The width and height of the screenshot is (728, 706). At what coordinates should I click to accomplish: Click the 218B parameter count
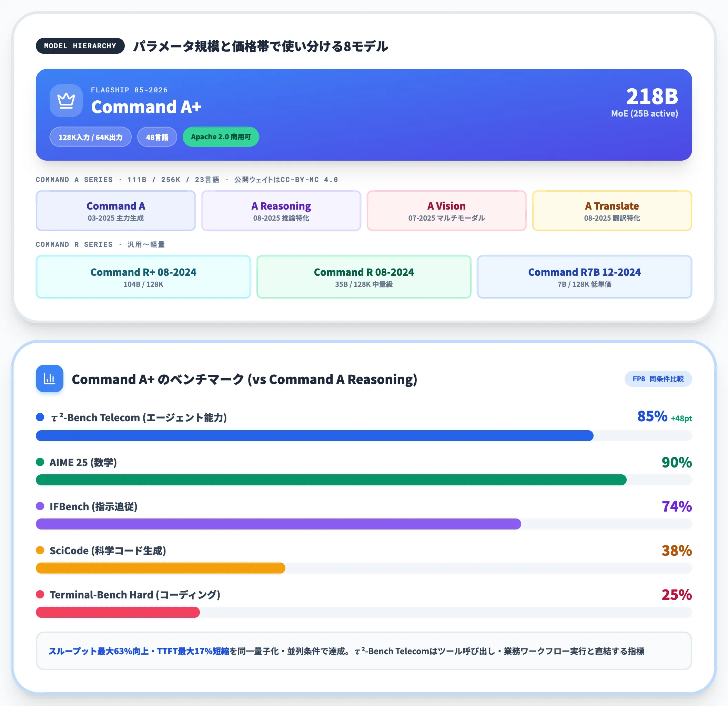coord(652,96)
